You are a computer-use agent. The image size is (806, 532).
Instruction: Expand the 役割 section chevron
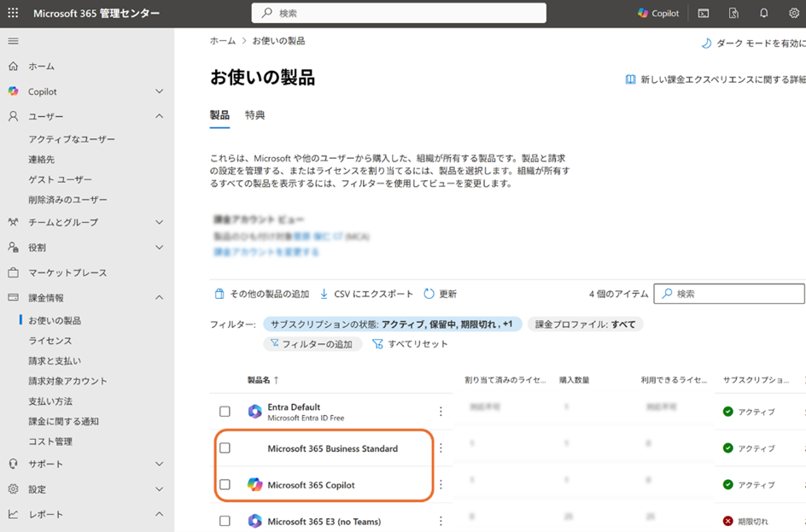pyautogui.click(x=160, y=248)
